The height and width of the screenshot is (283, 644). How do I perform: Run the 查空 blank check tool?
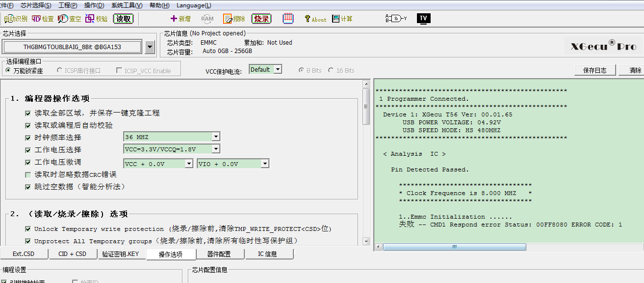[x=69, y=19]
